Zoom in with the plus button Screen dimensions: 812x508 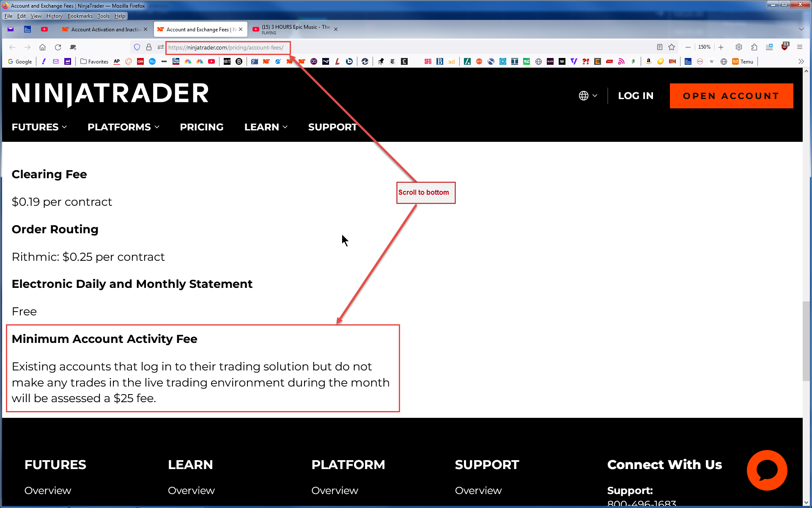[x=721, y=47]
